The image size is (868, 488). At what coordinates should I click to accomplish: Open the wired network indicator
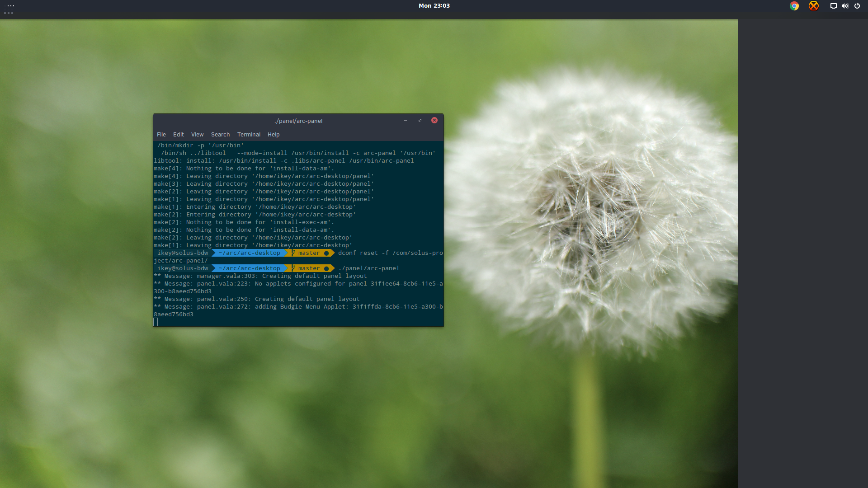833,6
